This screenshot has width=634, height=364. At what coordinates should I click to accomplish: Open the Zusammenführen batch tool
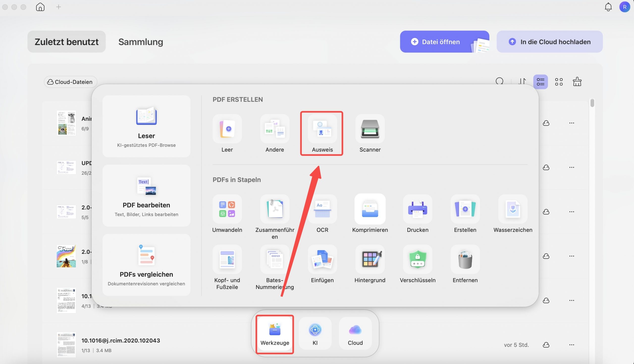click(x=274, y=209)
